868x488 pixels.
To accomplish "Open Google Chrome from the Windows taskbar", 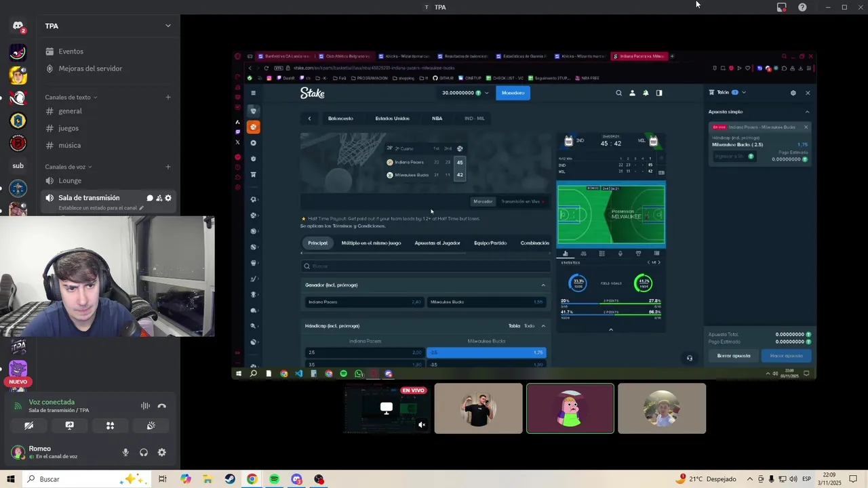I will [x=252, y=479].
